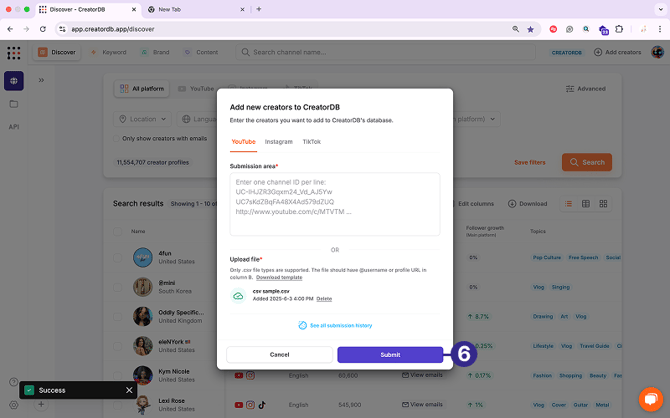Open the Kym Nicole creator avatar
670x418 pixels.
(x=143, y=375)
